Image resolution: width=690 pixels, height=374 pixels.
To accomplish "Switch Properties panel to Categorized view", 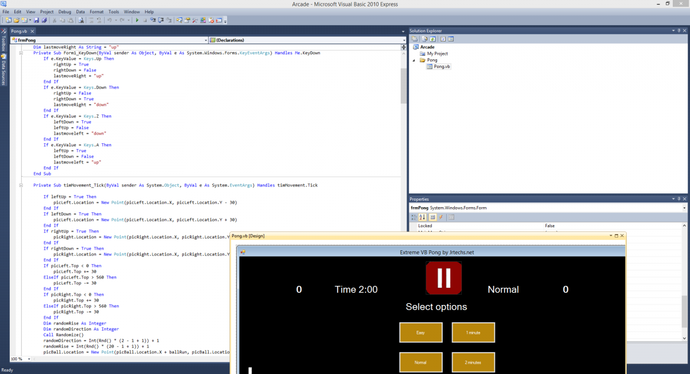I will (414, 217).
